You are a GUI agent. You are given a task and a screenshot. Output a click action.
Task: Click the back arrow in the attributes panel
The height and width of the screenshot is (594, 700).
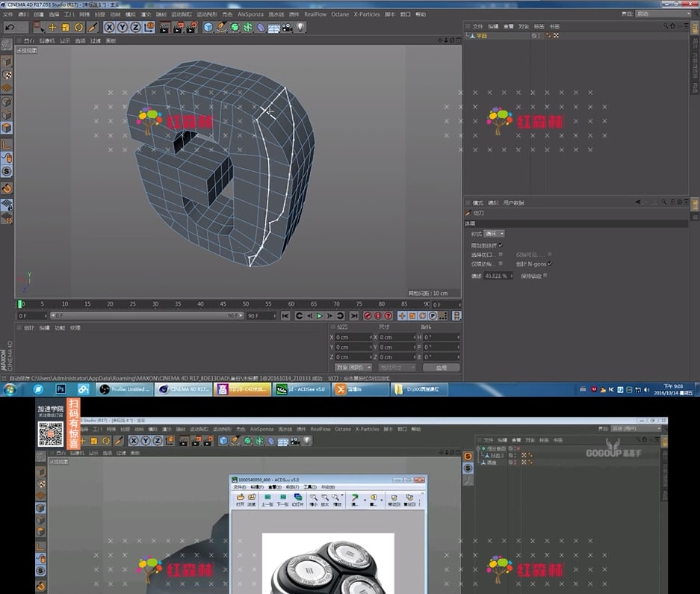[x=637, y=202]
